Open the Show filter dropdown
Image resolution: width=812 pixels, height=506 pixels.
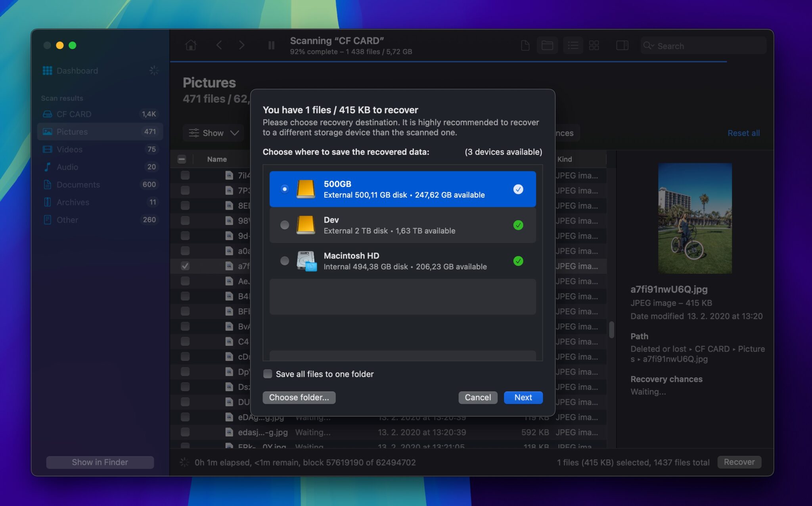tap(214, 133)
